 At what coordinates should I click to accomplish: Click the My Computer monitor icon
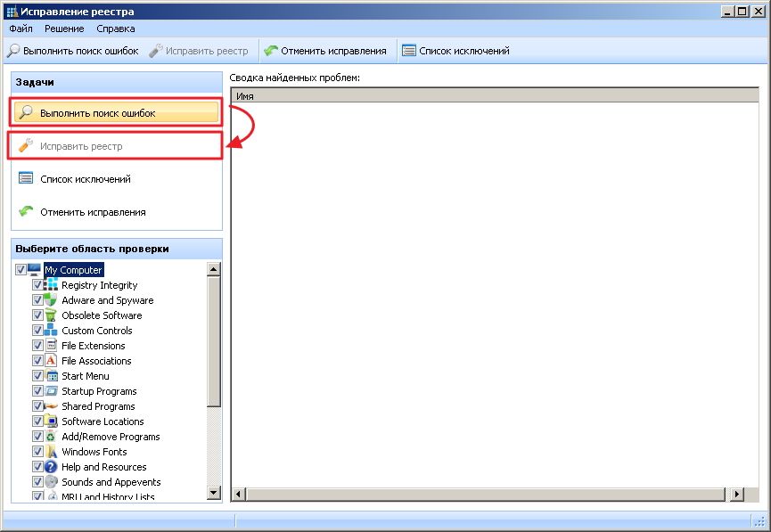click(x=35, y=269)
